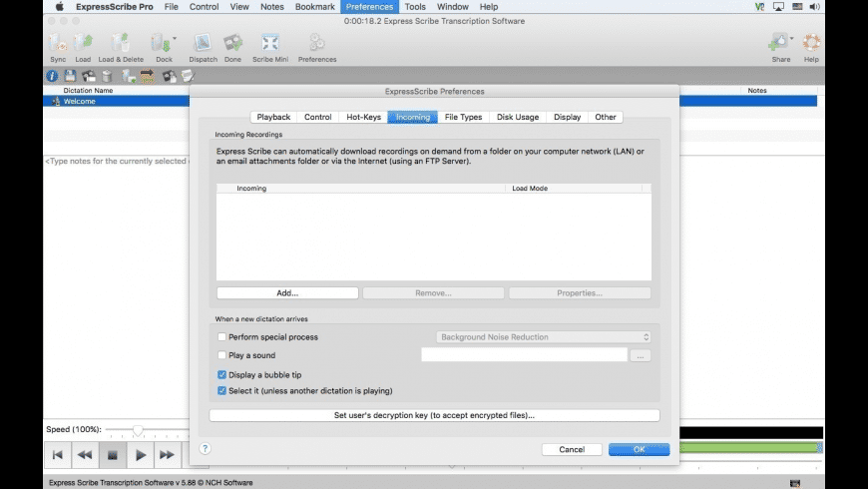Uncheck Display a bubble tip

[221, 375]
